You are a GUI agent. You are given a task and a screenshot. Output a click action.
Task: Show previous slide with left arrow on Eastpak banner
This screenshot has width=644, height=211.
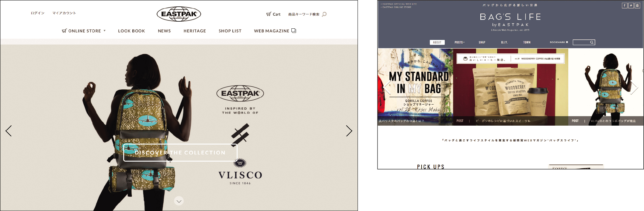(9, 131)
